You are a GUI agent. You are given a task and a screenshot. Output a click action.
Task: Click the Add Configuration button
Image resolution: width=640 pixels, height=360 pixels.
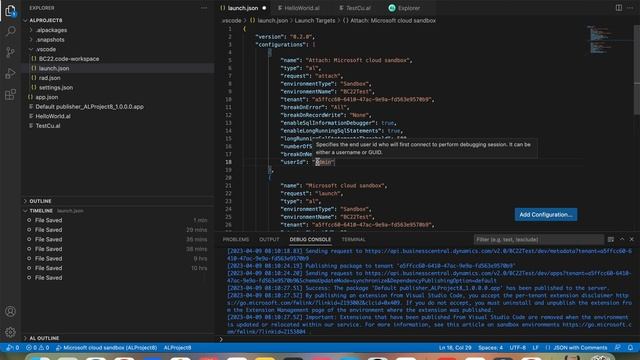[546, 215]
